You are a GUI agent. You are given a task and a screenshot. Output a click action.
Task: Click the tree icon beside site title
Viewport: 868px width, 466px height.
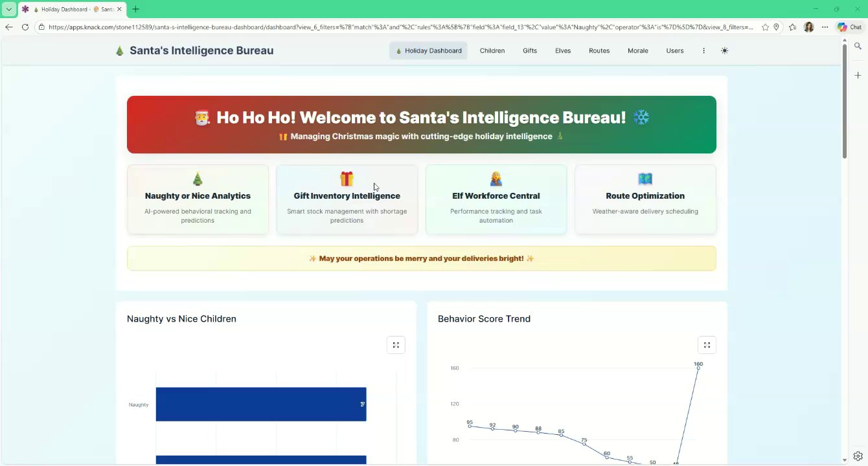point(120,50)
